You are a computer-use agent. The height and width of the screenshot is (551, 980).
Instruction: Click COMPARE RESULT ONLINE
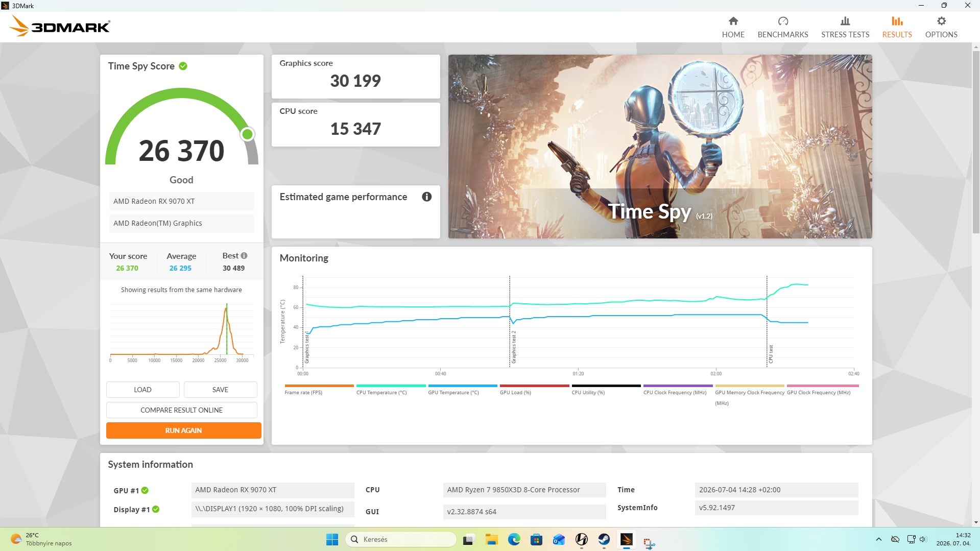pos(181,410)
